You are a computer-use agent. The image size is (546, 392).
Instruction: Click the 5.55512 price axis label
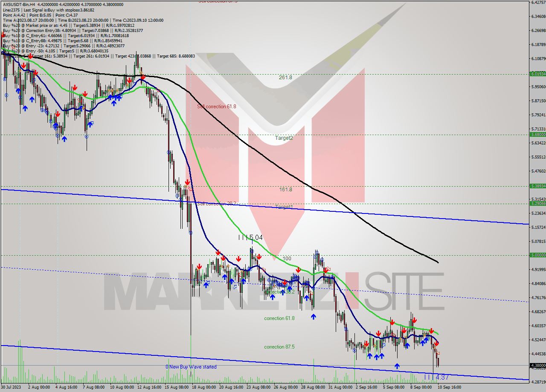tap(538, 157)
